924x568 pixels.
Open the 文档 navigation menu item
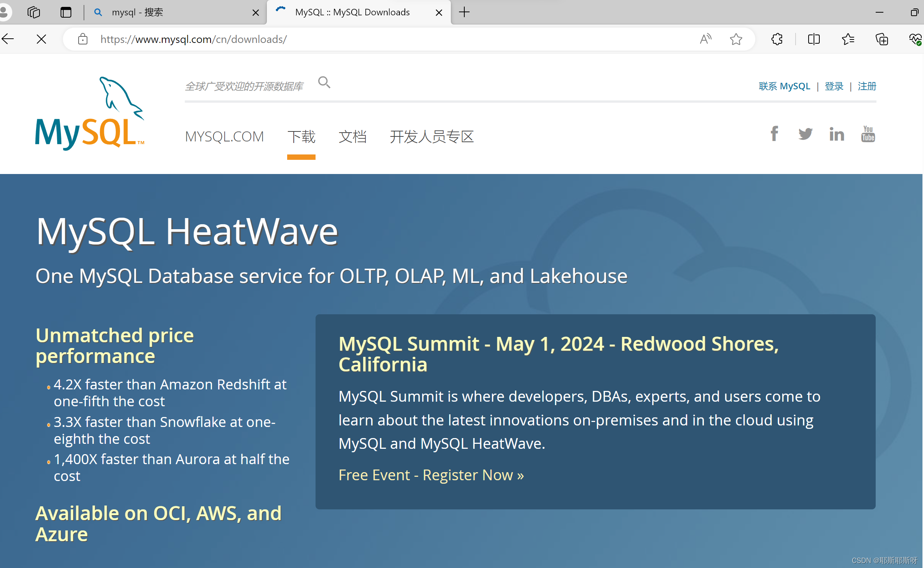coord(352,137)
